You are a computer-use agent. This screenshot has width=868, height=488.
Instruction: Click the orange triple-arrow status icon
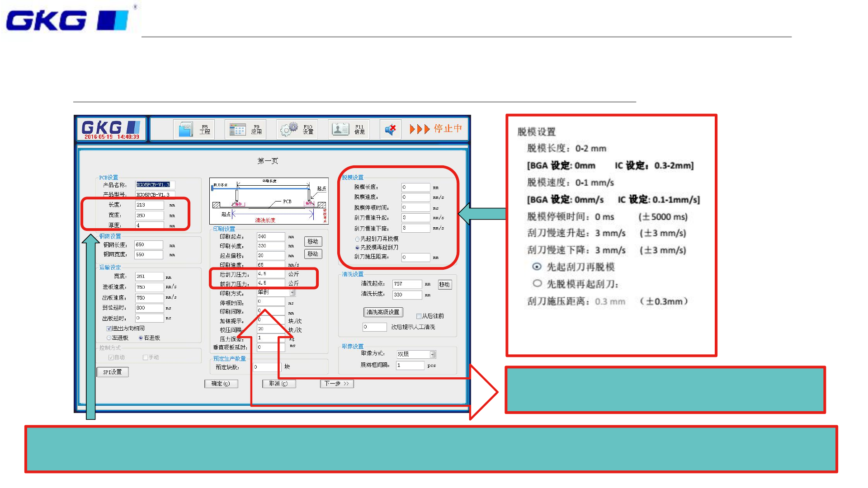pyautogui.click(x=419, y=129)
